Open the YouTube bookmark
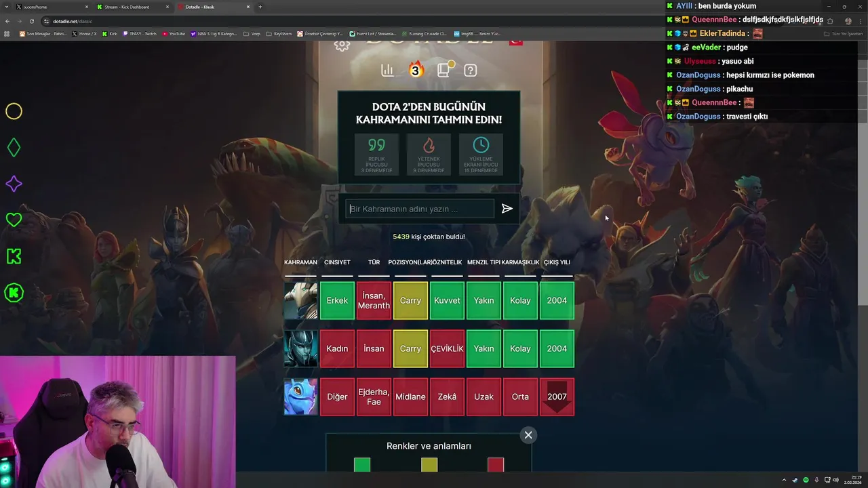Image resolution: width=868 pixels, height=488 pixels. 174,33
